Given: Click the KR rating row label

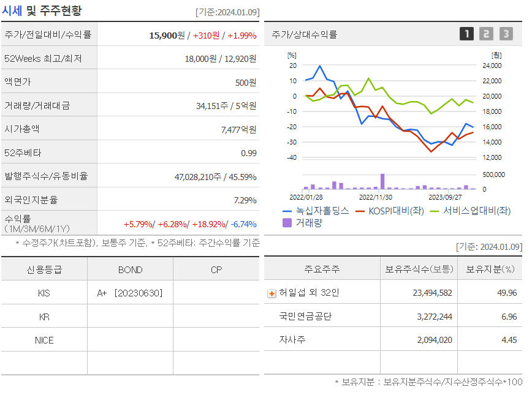Looking at the screenshot, I should (x=44, y=317).
